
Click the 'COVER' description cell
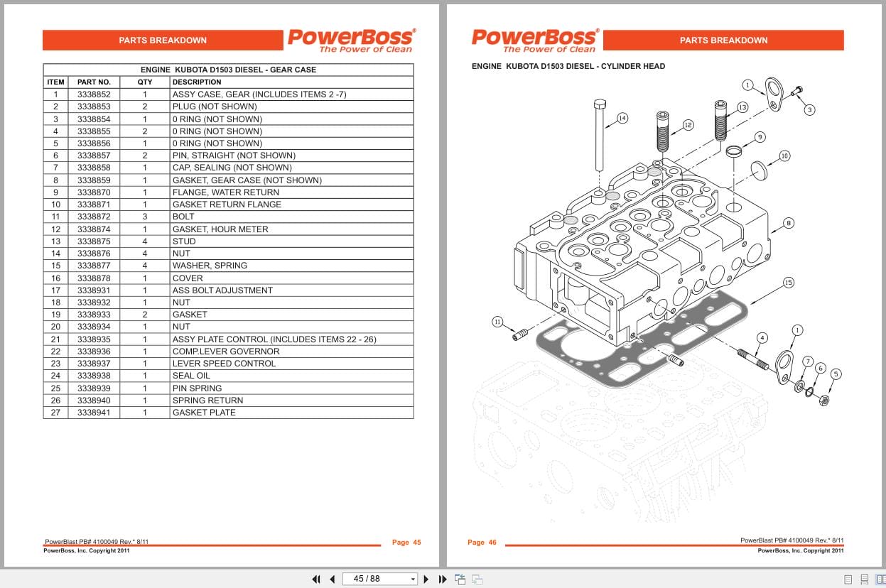pos(291,278)
